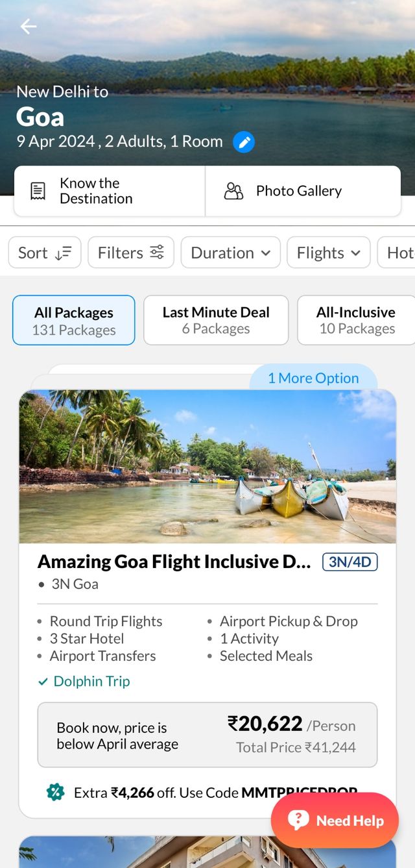Switch to All-Inclusive packages tab
The width and height of the screenshot is (415, 868).
coord(356,320)
